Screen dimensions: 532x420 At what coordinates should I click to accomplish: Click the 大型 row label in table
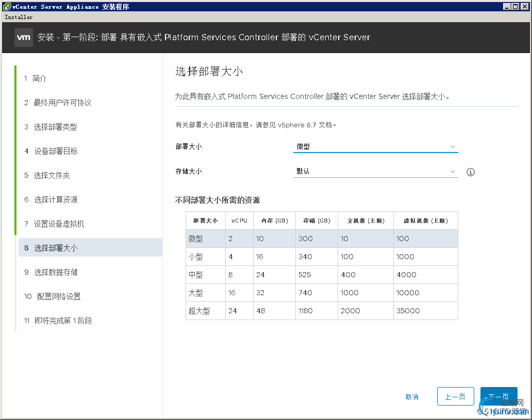click(x=196, y=293)
